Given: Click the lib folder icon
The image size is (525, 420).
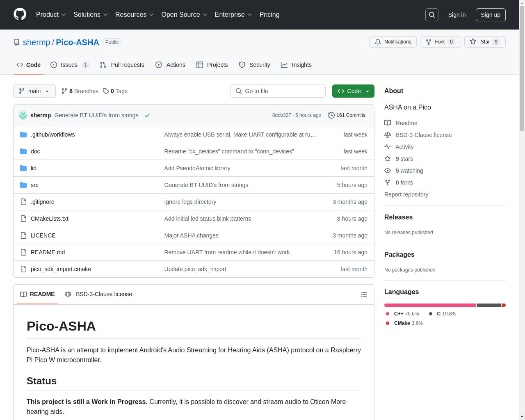Looking at the screenshot, I should (23, 168).
